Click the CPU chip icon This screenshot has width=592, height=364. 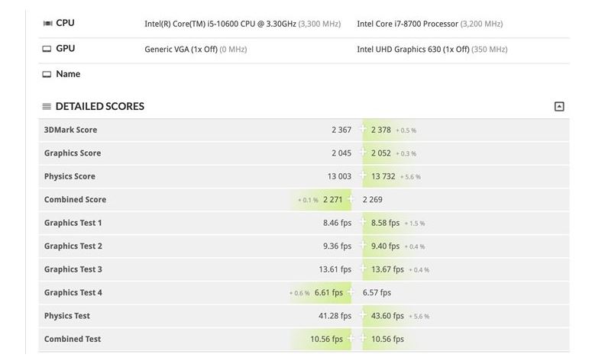pos(47,24)
